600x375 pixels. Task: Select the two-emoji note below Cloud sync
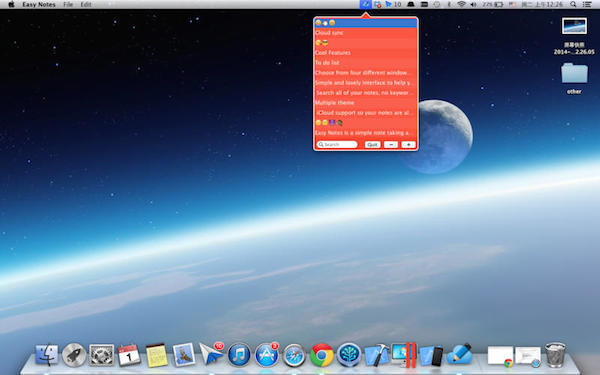click(365, 42)
